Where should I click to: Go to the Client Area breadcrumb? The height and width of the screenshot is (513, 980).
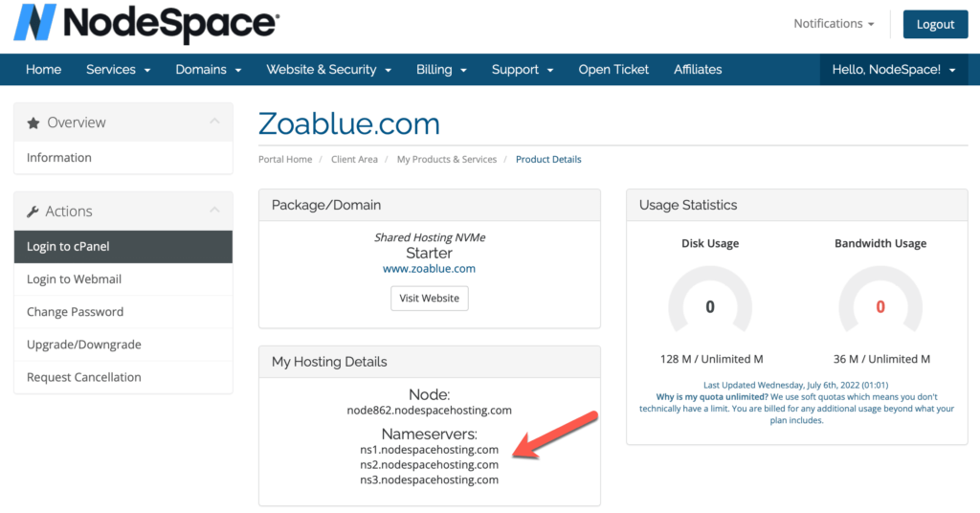click(354, 159)
